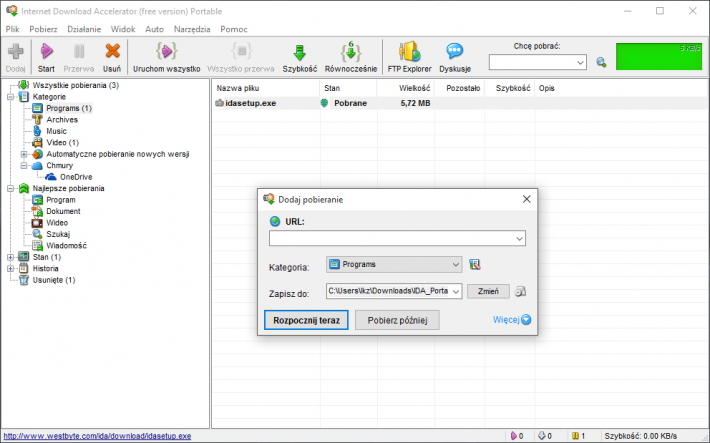Open the Narzędzia menu

pos(192,29)
